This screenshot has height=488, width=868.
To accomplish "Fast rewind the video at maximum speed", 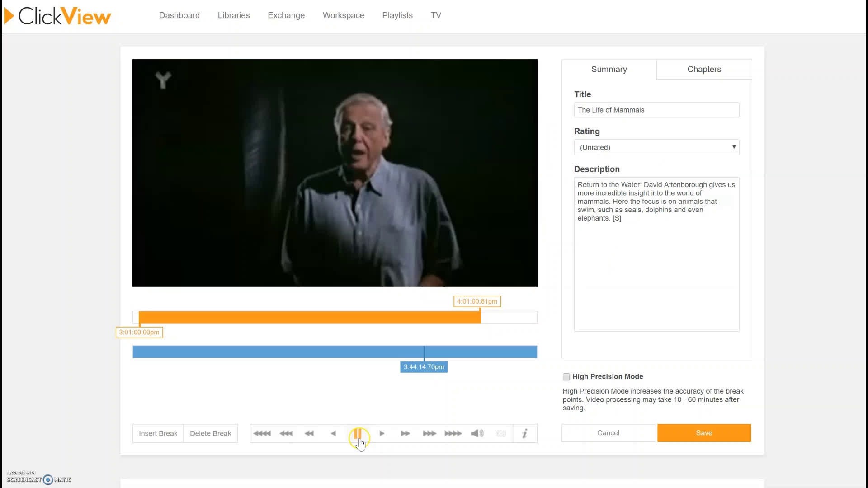I will (262, 433).
